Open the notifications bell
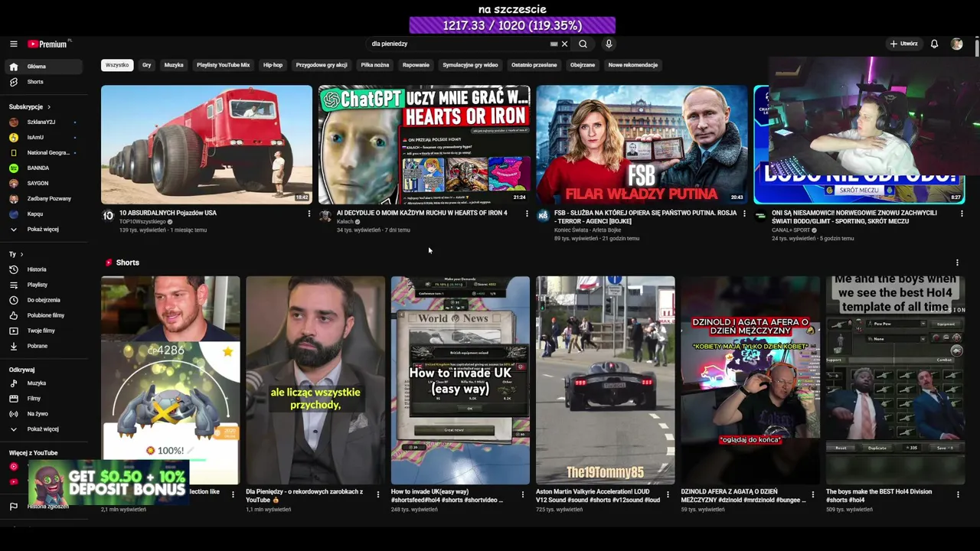The height and width of the screenshot is (551, 980). (x=934, y=44)
